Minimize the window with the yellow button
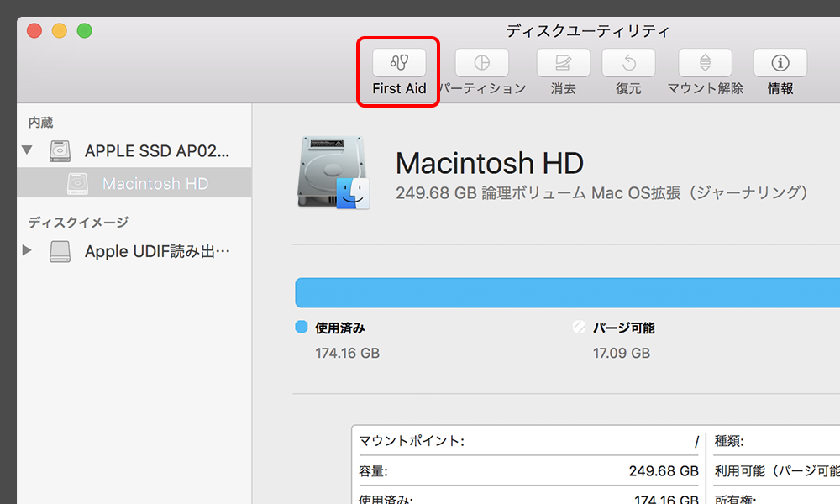This screenshot has width=840, height=504. (x=60, y=30)
